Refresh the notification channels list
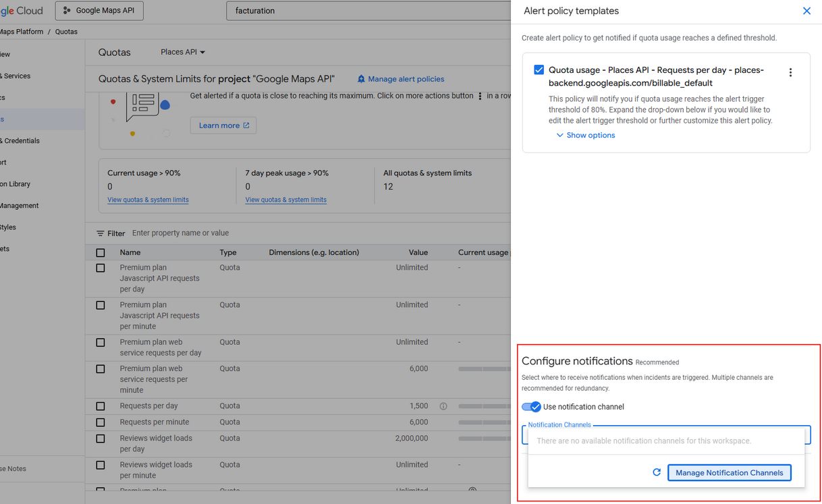This screenshot has height=504, width=822. [657, 472]
